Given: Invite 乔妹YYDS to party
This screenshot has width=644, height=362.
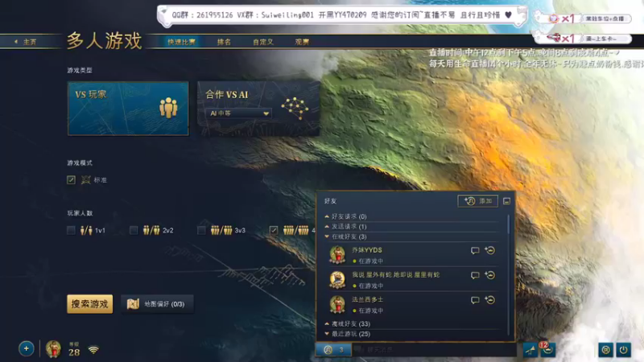Looking at the screenshot, I should pyautogui.click(x=489, y=250).
